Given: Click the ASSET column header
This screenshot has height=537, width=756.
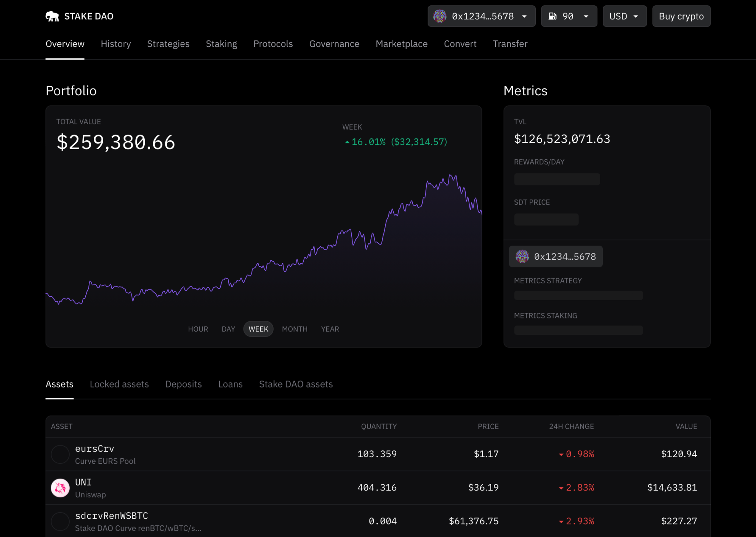Looking at the screenshot, I should (62, 426).
